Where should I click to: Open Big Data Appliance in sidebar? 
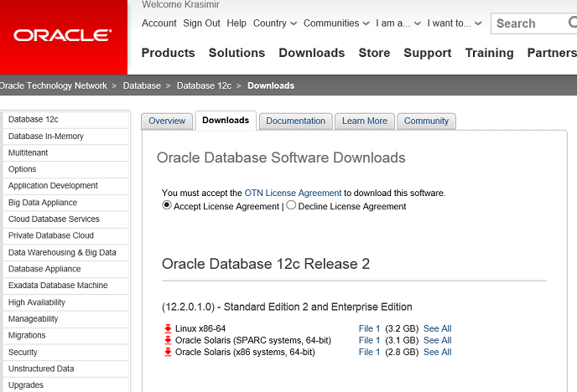(x=65, y=203)
